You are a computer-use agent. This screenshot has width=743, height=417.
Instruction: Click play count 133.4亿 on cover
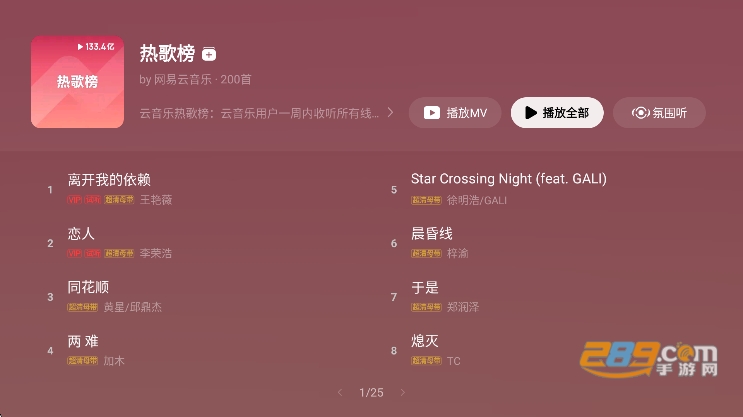click(x=96, y=47)
